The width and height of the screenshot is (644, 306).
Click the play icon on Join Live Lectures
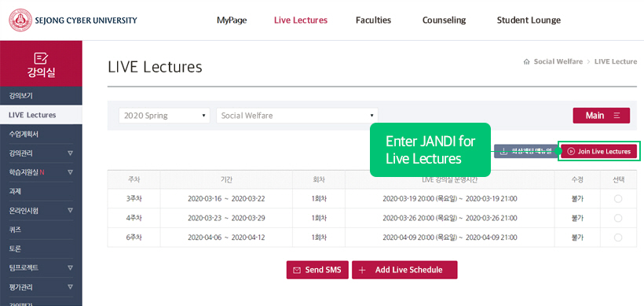click(x=571, y=151)
